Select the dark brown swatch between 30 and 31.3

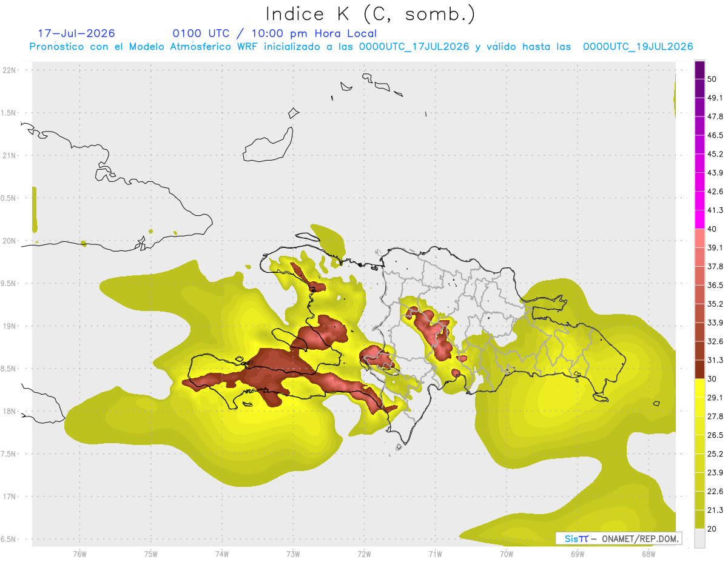point(699,369)
